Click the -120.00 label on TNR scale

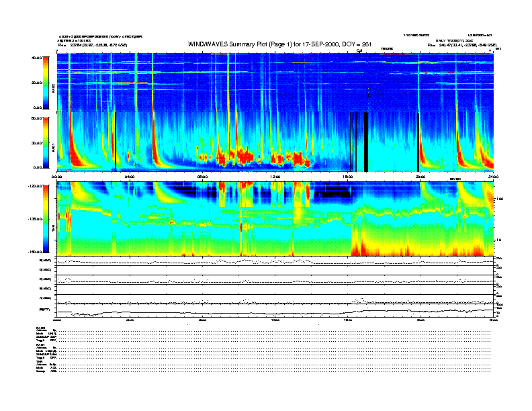pos(35,186)
